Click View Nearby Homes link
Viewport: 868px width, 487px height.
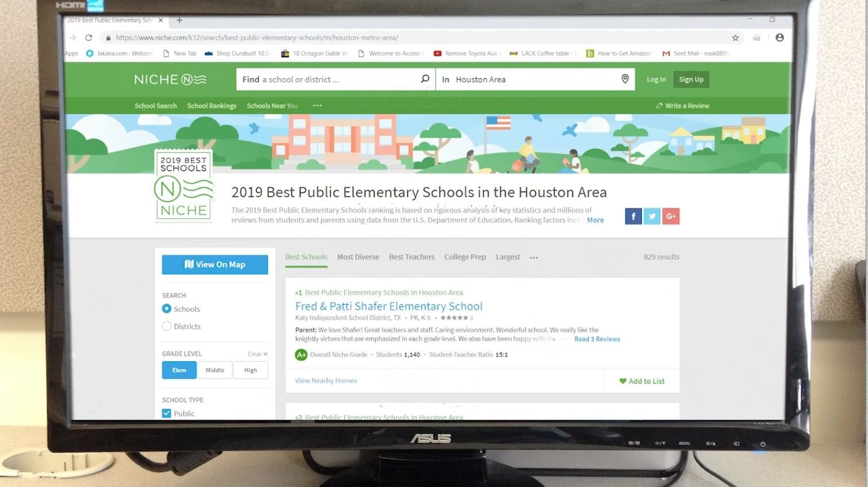point(326,381)
